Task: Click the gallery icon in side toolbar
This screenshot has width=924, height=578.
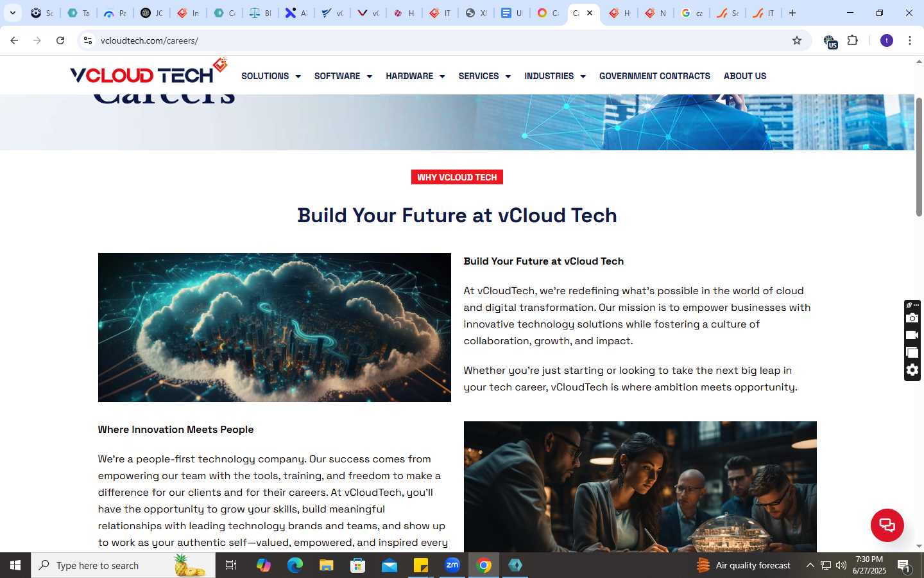Action: (912, 353)
